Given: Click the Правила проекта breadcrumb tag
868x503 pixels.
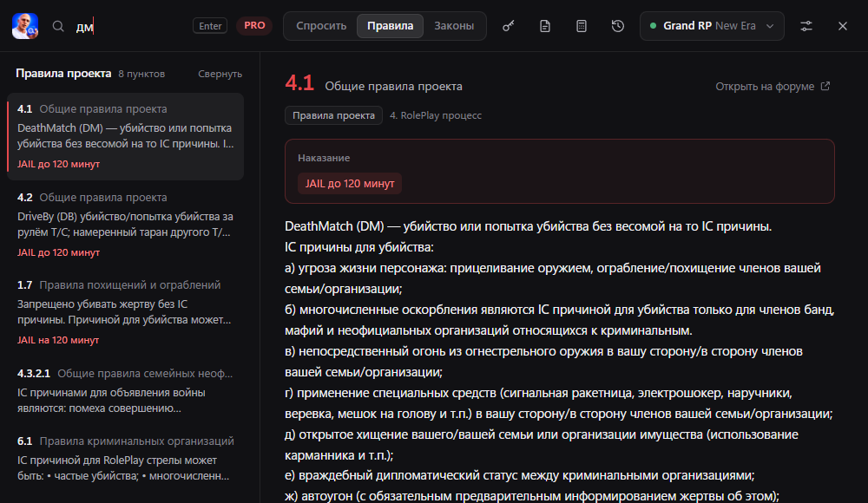Looking at the screenshot, I should point(334,115).
